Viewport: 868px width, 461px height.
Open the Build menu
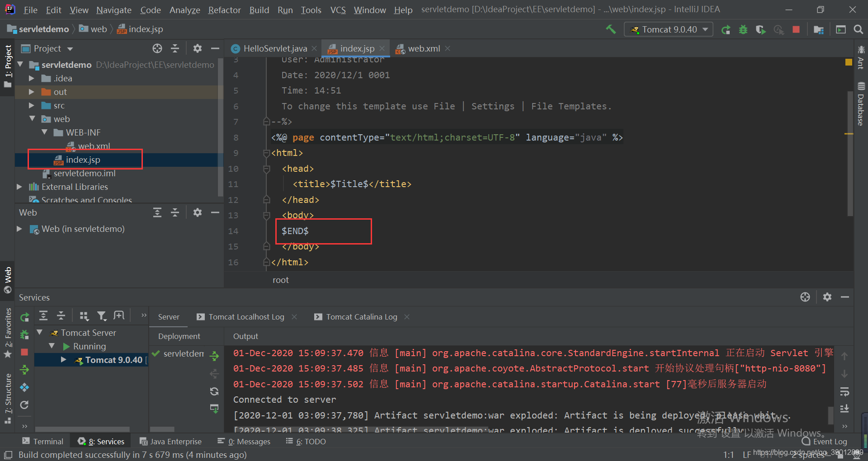(x=259, y=9)
